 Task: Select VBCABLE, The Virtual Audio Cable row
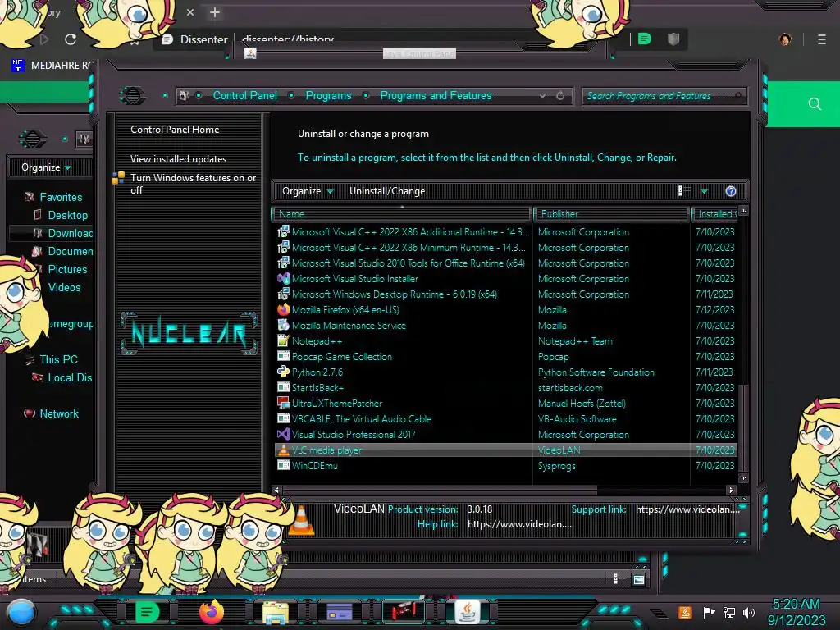(x=506, y=419)
